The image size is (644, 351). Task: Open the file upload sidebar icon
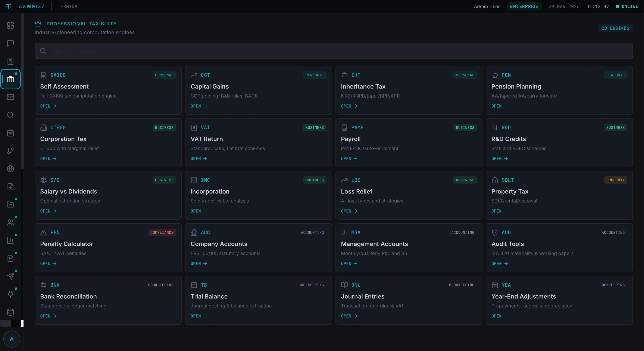(x=10, y=187)
